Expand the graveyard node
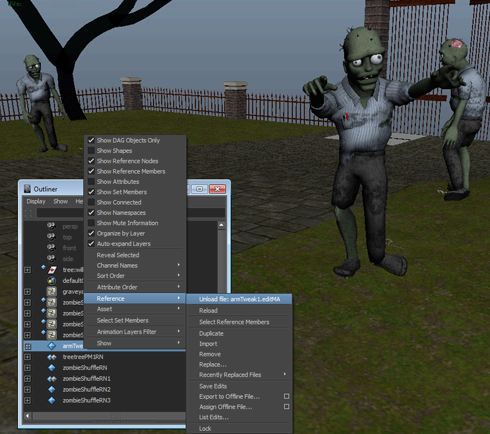Viewport: 490px width, 434px height. 28,292
